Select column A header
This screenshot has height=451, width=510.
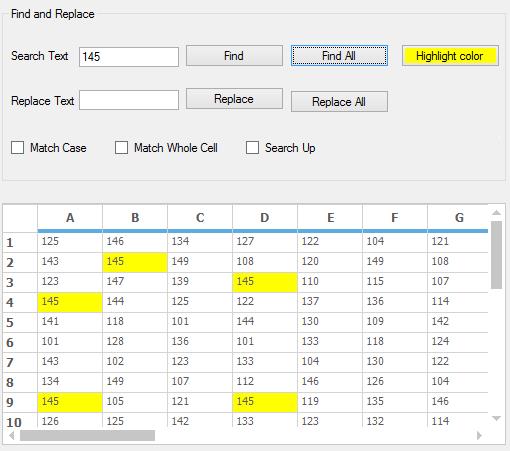point(70,218)
